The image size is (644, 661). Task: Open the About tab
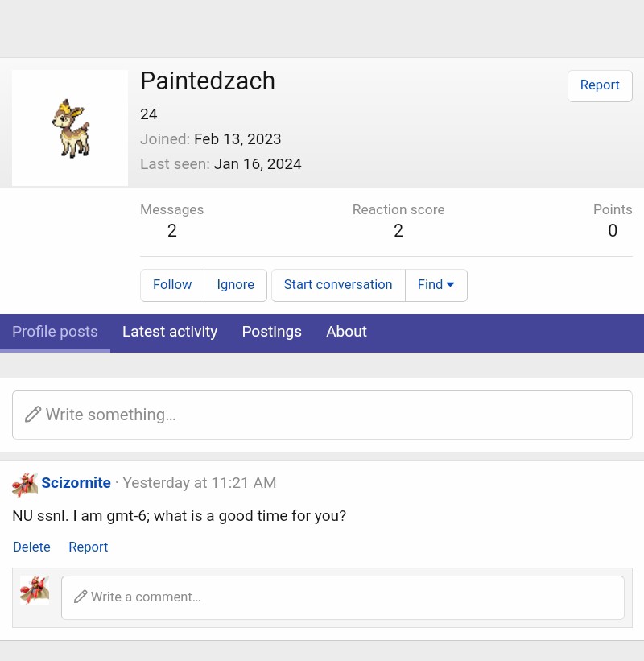tap(346, 333)
